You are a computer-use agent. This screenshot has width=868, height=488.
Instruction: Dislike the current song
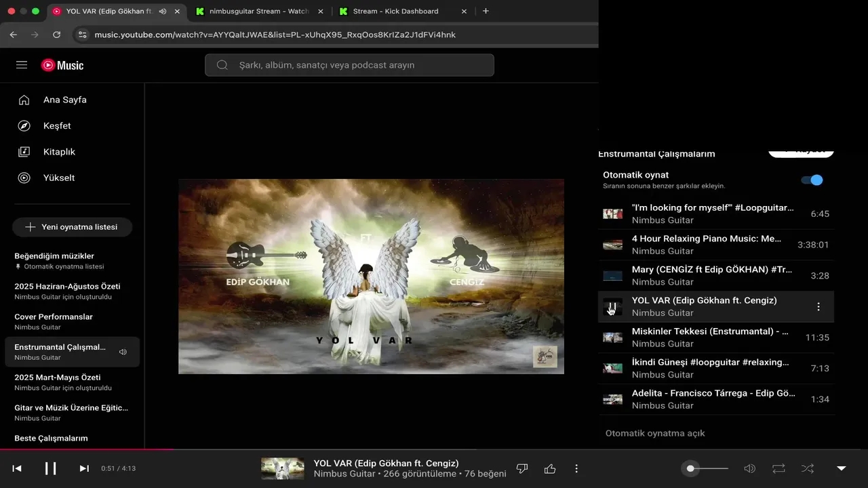click(x=522, y=468)
